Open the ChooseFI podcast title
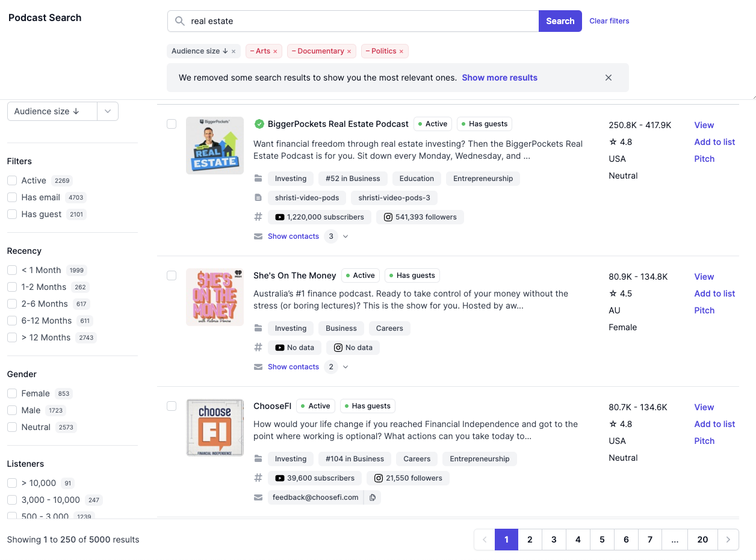This screenshot has height=560, width=756. [x=272, y=406]
